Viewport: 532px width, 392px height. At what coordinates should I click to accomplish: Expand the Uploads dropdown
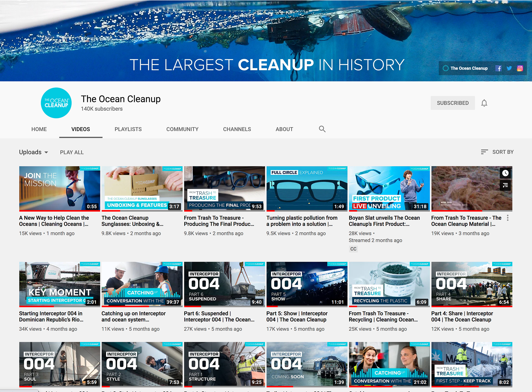[x=34, y=152]
